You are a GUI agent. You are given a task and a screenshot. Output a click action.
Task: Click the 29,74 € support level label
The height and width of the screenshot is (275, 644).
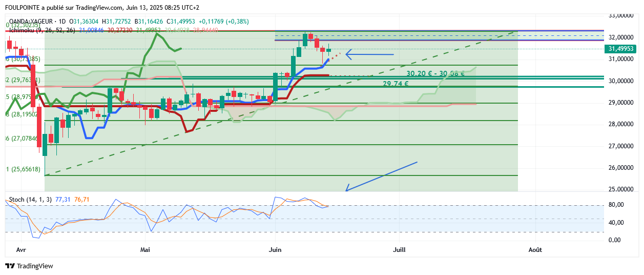pos(396,84)
